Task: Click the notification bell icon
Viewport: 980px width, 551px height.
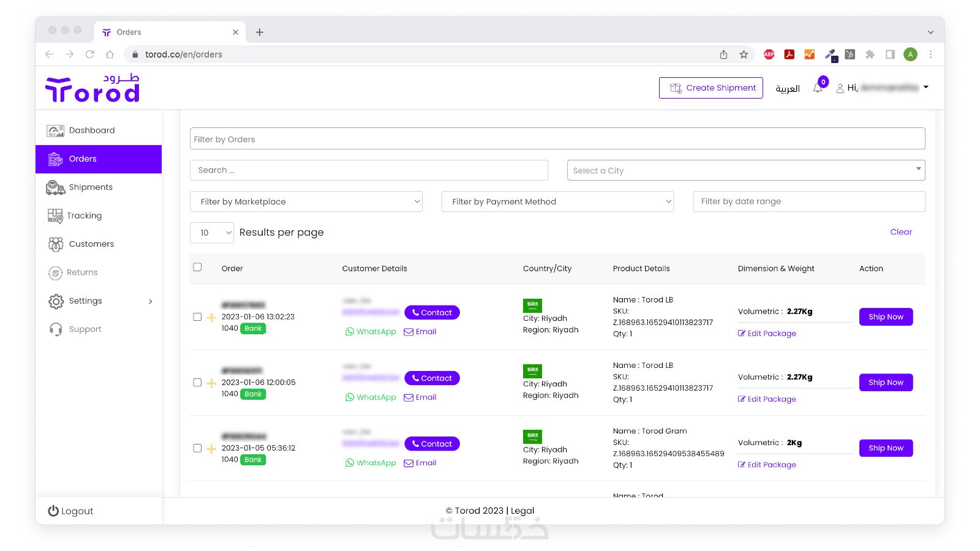Action: pyautogui.click(x=818, y=88)
